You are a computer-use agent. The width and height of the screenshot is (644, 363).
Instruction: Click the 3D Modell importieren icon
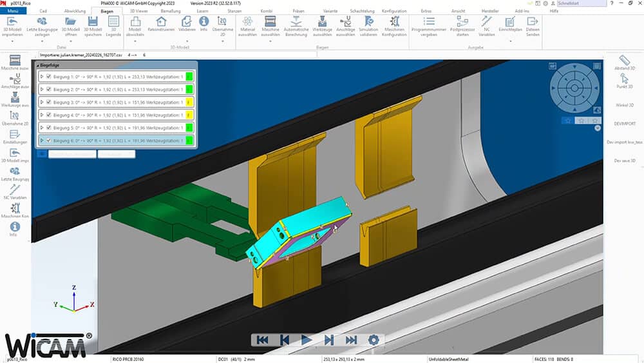point(12,21)
